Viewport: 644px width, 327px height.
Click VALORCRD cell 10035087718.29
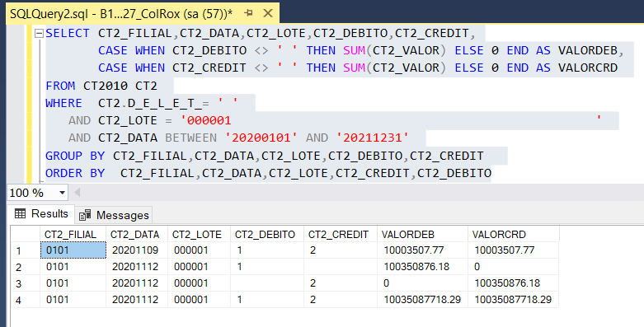point(514,300)
